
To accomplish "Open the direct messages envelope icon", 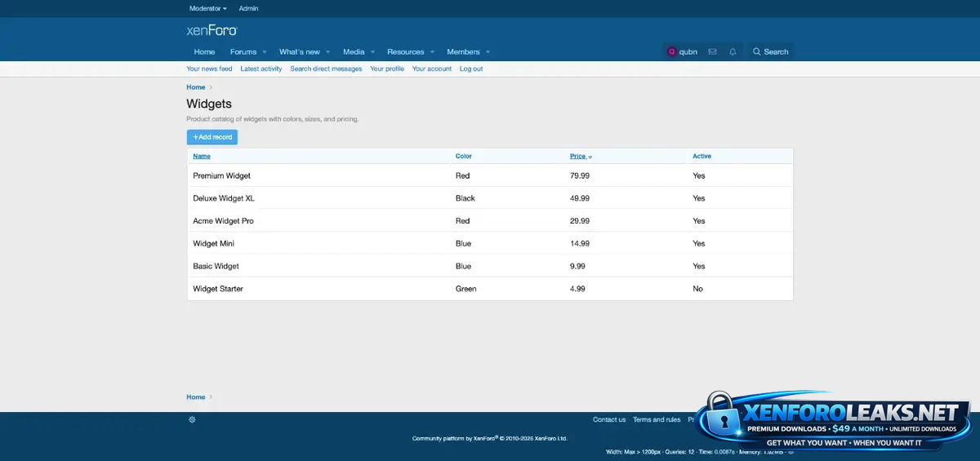I will [x=712, y=51].
